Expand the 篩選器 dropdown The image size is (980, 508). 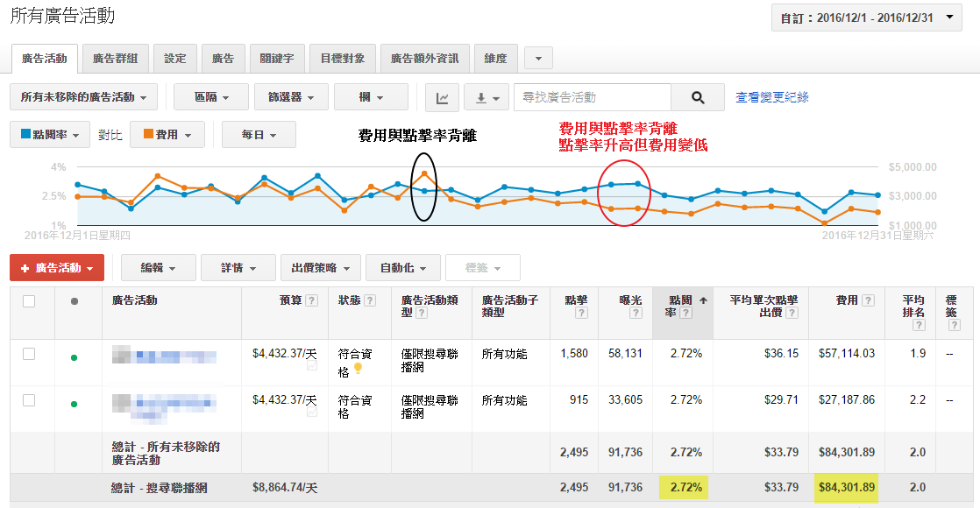tap(291, 97)
